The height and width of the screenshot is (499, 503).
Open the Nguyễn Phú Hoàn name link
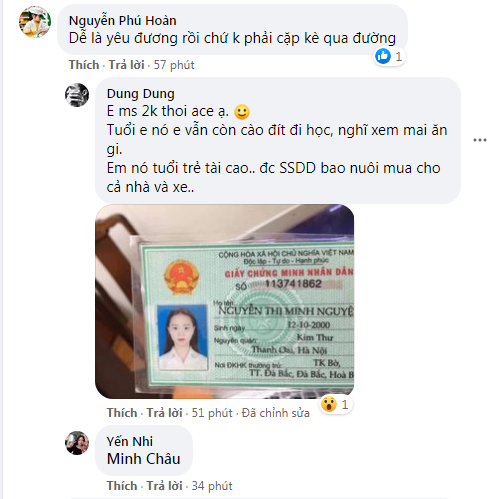coord(122,21)
